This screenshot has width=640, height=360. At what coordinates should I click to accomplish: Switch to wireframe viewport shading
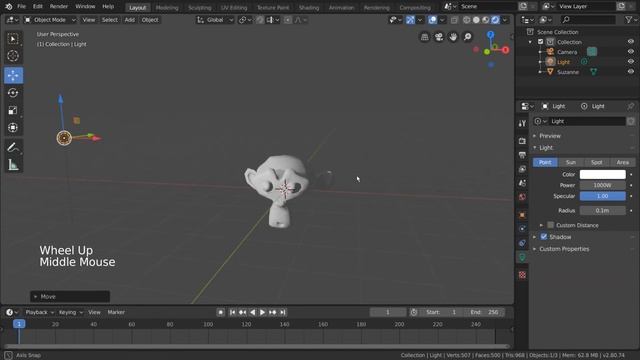pos(467,20)
